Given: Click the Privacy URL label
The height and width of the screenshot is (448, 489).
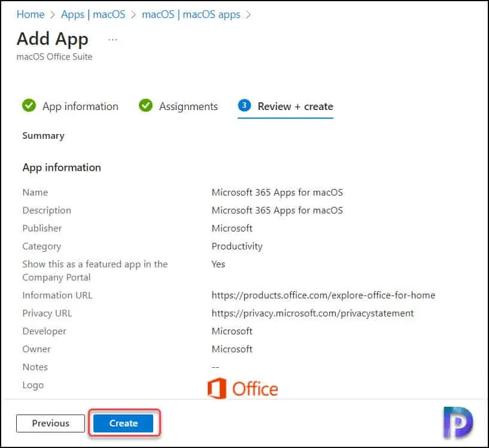Looking at the screenshot, I should 47,313.
